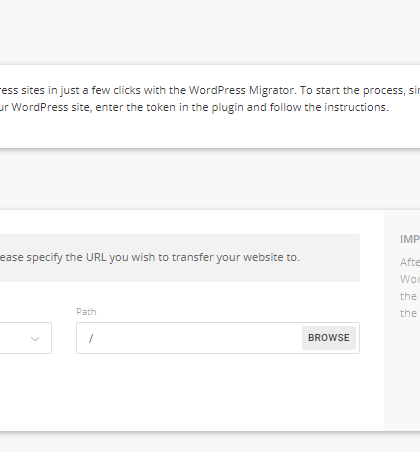The height and width of the screenshot is (452, 420).
Task: Click the slash character inside the Path field
Action: click(x=91, y=338)
